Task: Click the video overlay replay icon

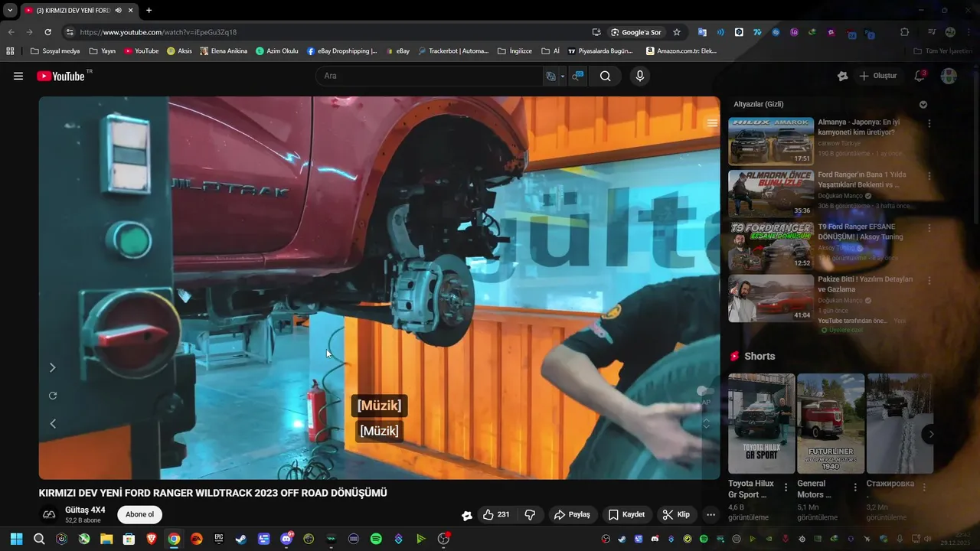Action: (x=53, y=396)
